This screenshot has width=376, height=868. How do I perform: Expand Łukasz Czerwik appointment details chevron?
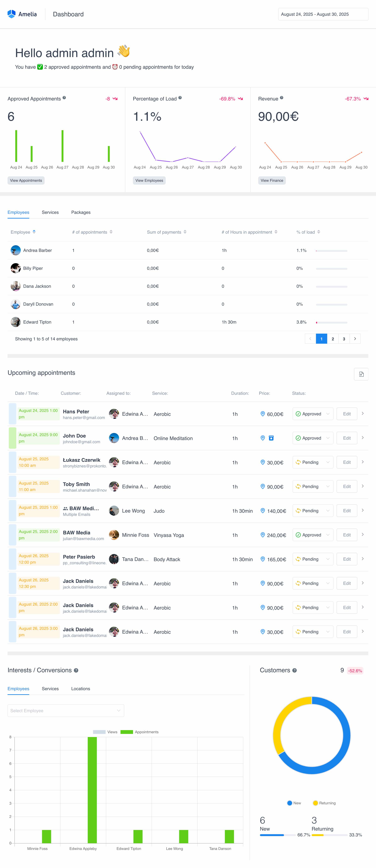(362, 462)
